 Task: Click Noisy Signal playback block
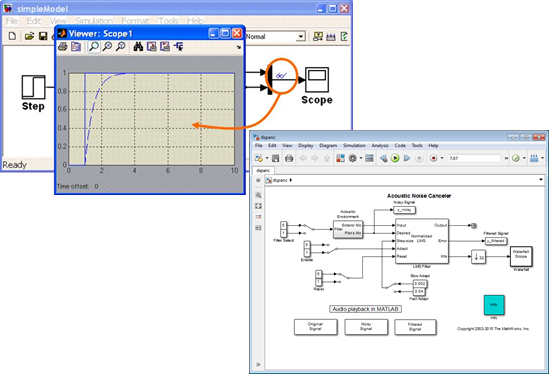pyautogui.click(x=366, y=327)
